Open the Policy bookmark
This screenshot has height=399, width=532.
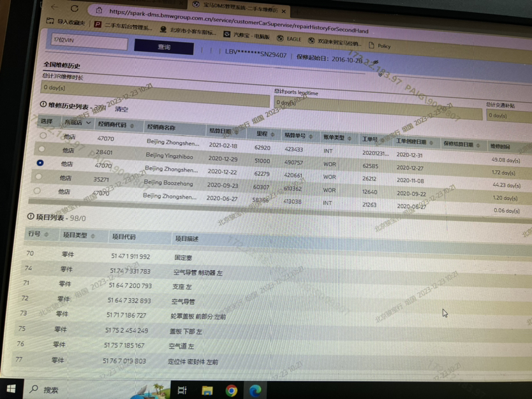[x=380, y=46]
